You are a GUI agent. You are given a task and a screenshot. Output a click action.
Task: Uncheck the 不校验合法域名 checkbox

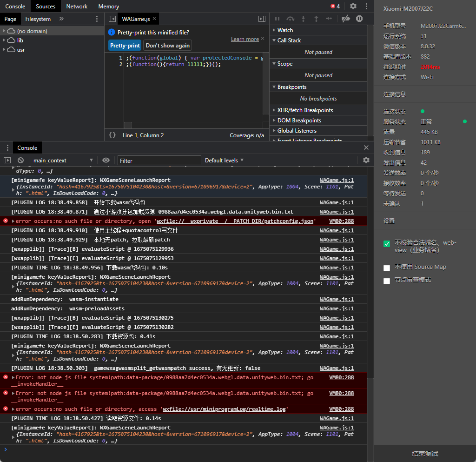tap(387, 243)
